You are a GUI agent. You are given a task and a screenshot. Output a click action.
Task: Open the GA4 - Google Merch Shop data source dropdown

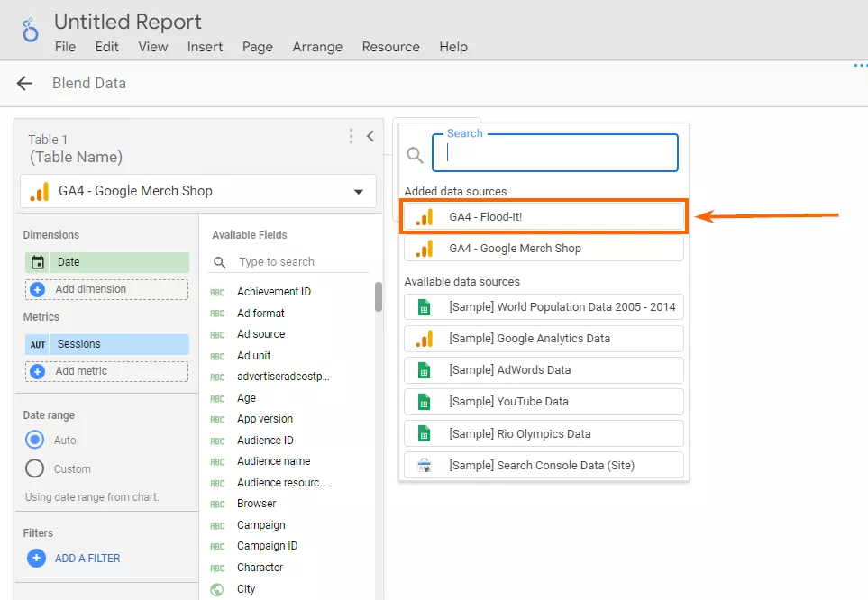198,191
